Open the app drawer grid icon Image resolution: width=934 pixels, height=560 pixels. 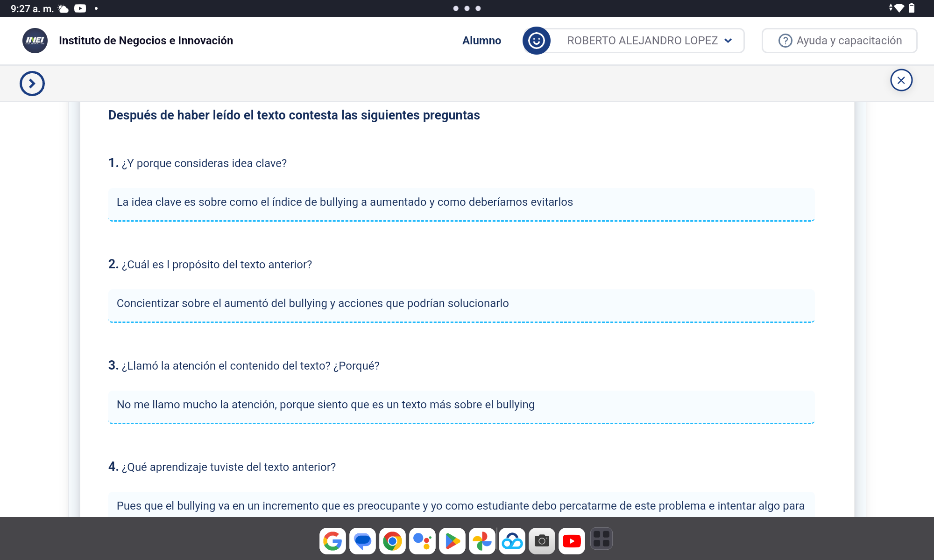[601, 539]
